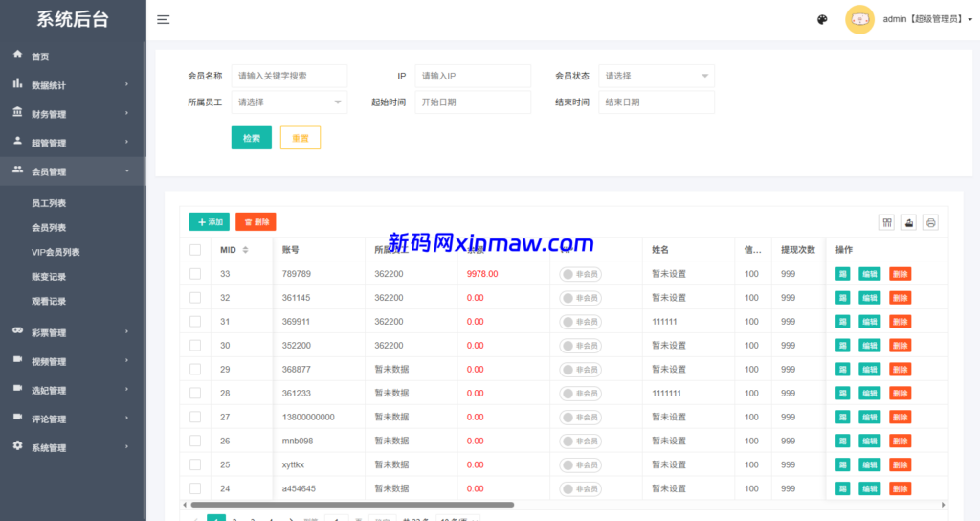Click the camera icon for 选妃管理
Screen dimensions: 980x521
click(x=17, y=388)
